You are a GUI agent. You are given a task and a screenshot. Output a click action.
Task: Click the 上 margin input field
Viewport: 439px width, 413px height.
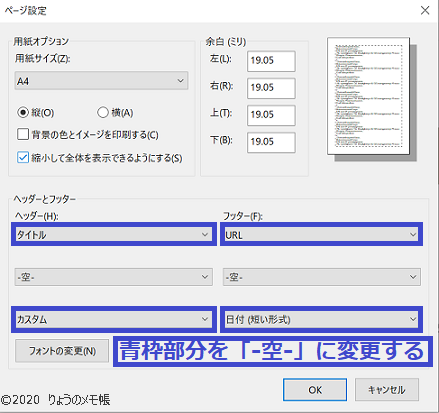coord(271,115)
